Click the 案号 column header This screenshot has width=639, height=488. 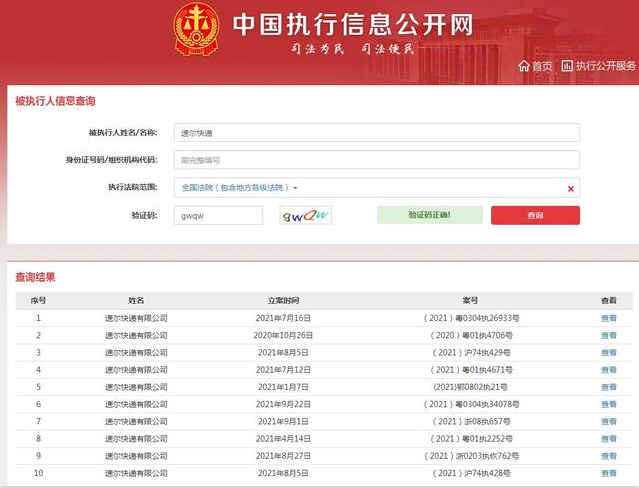pos(470,300)
